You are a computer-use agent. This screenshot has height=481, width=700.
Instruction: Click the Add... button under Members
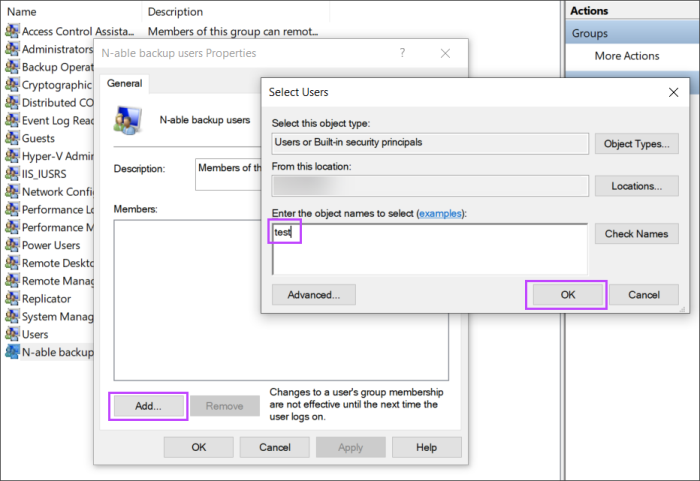tap(148, 406)
